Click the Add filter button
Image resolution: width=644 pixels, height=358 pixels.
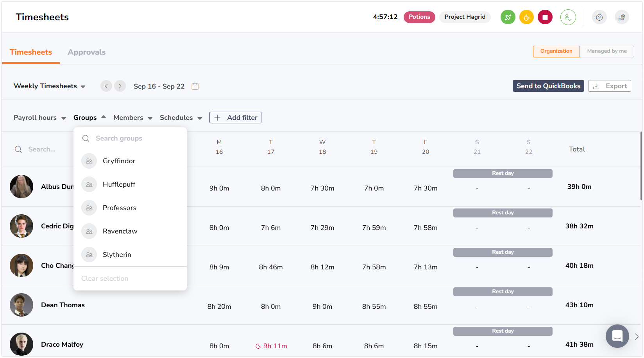coord(235,118)
